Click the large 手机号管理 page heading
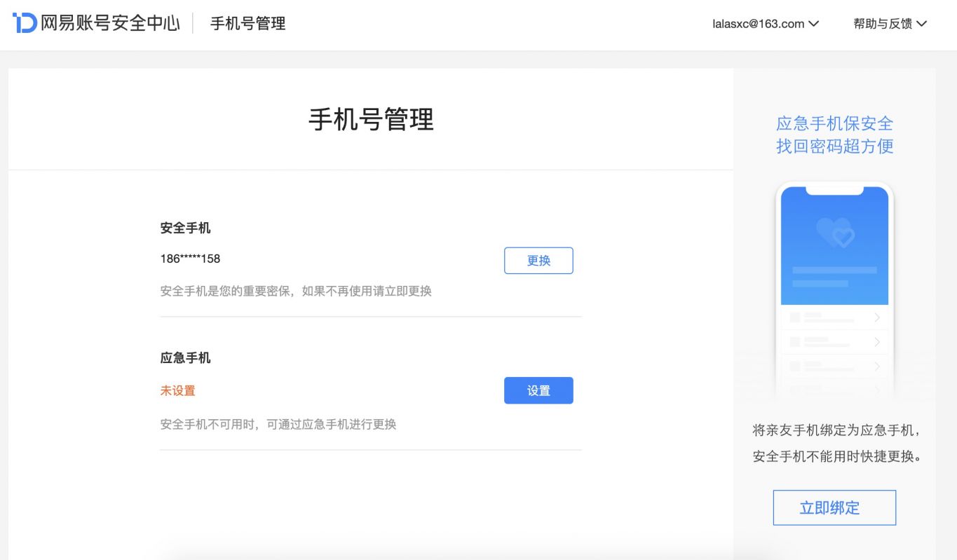 [371, 119]
